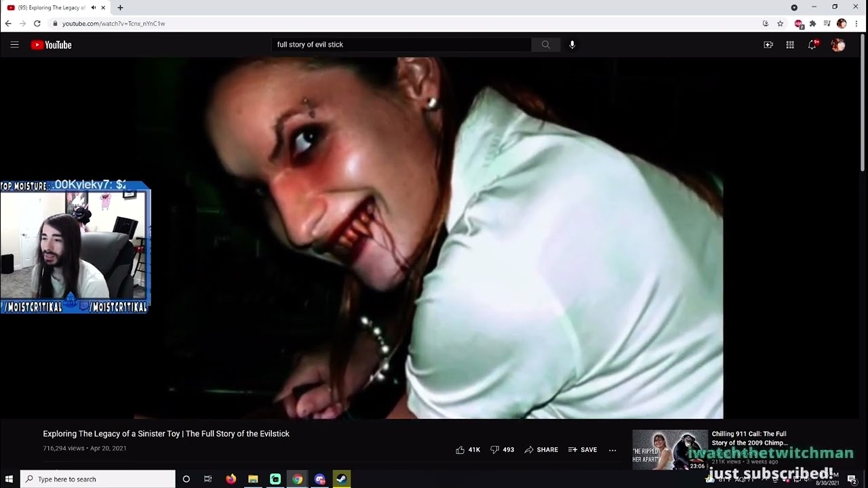
Task: Open the Chilling 911 Call video title
Action: 749,439
